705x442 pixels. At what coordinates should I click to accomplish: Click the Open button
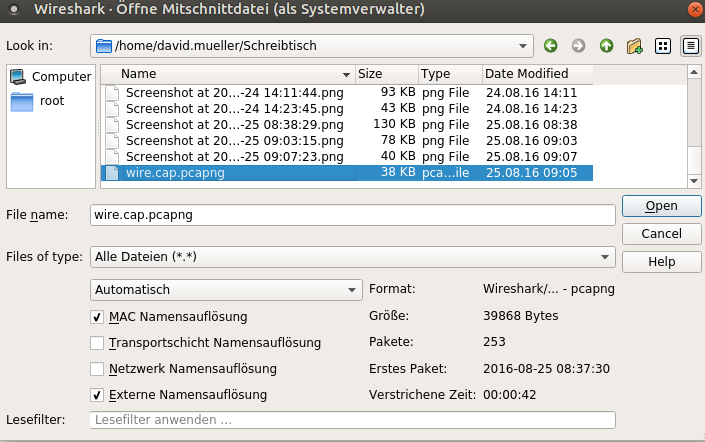click(661, 206)
